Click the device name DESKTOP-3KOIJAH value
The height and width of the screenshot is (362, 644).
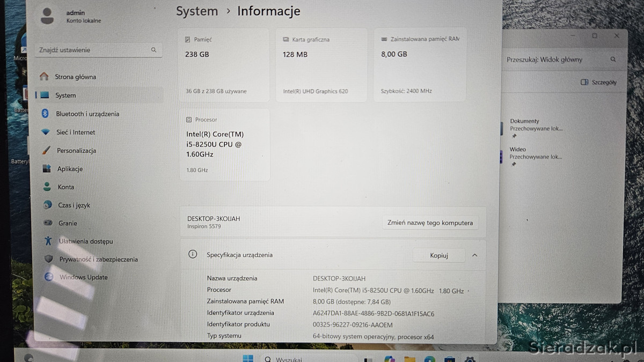click(x=339, y=278)
